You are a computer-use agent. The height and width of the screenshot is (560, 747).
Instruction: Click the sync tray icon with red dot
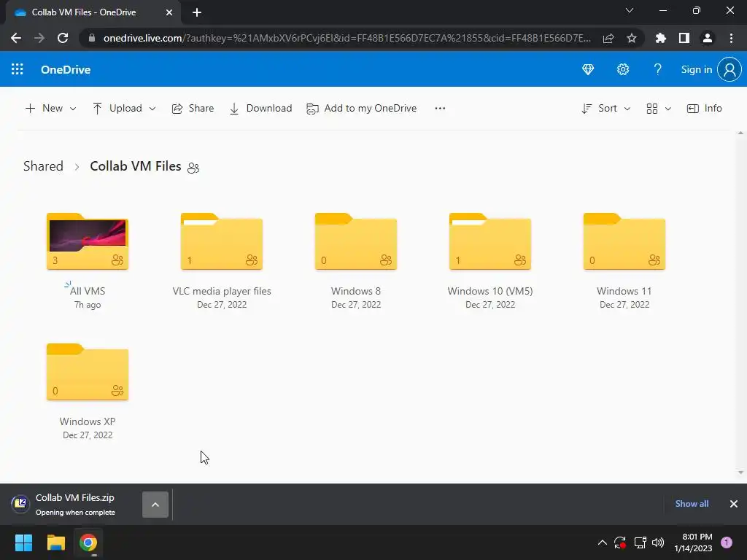[x=620, y=542]
